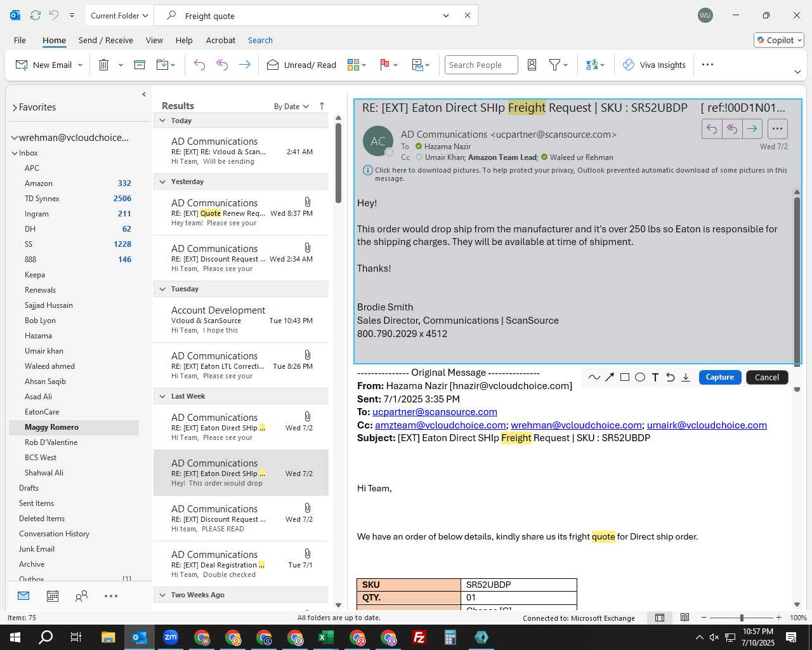Open the File menu
The height and width of the screenshot is (650, 812).
click(x=20, y=40)
